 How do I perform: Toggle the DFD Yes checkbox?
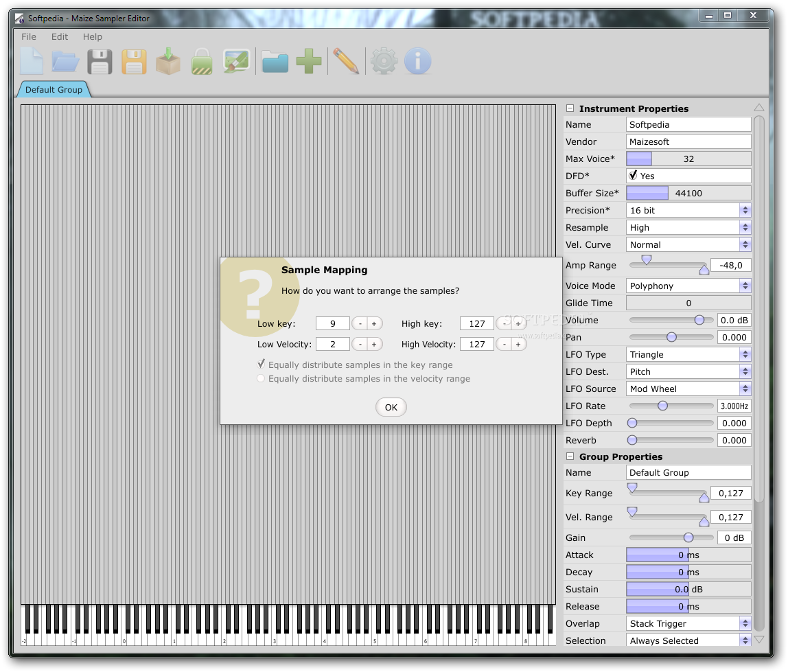pos(633,176)
